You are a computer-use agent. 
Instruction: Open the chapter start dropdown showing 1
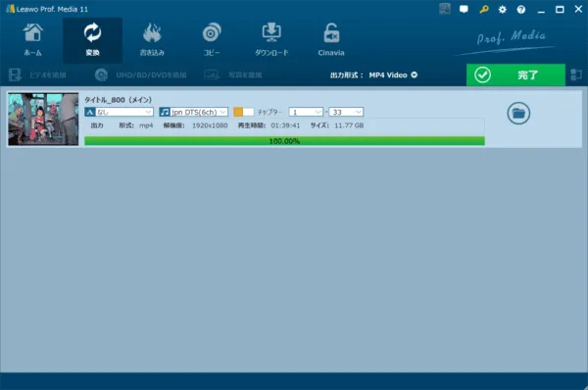306,112
